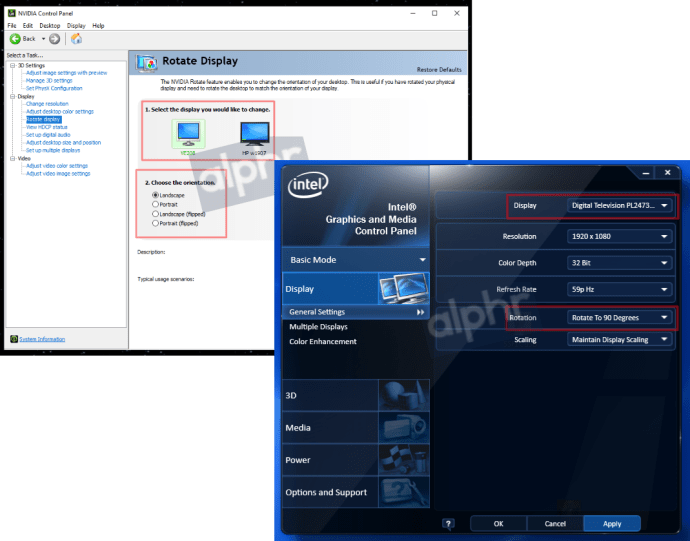Open Multiple Displays in Intel sidebar
Screen dimensions: 690x541
click(318, 327)
